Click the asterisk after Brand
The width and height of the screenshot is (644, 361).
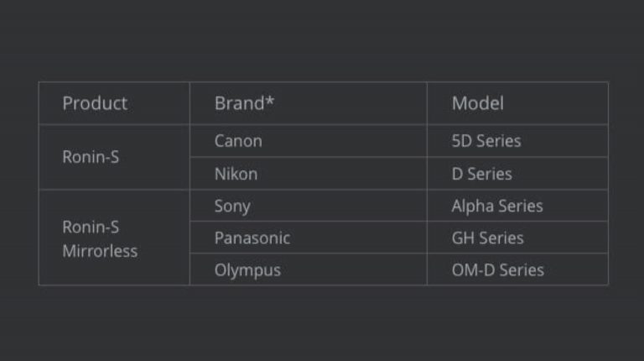(x=271, y=102)
